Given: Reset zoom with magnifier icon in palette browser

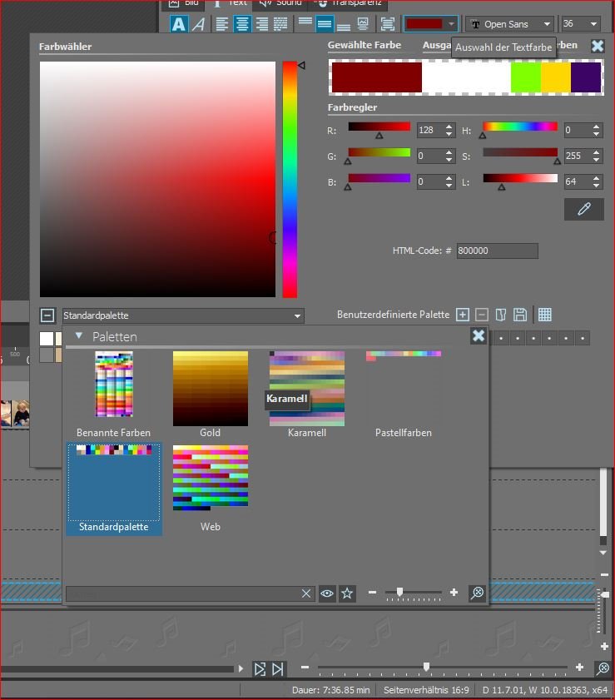Looking at the screenshot, I should click(477, 593).
